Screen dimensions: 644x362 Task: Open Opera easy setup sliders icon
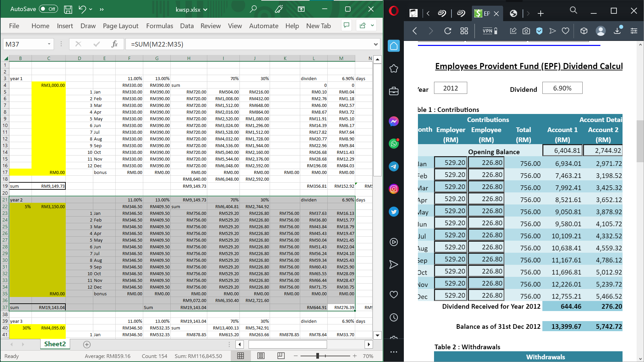click(634, 31)
